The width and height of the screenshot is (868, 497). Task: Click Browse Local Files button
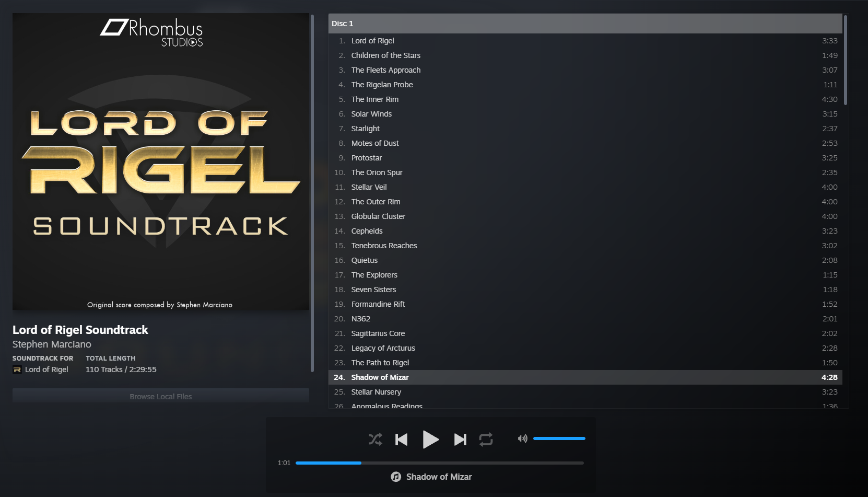[x=161, y=396]
